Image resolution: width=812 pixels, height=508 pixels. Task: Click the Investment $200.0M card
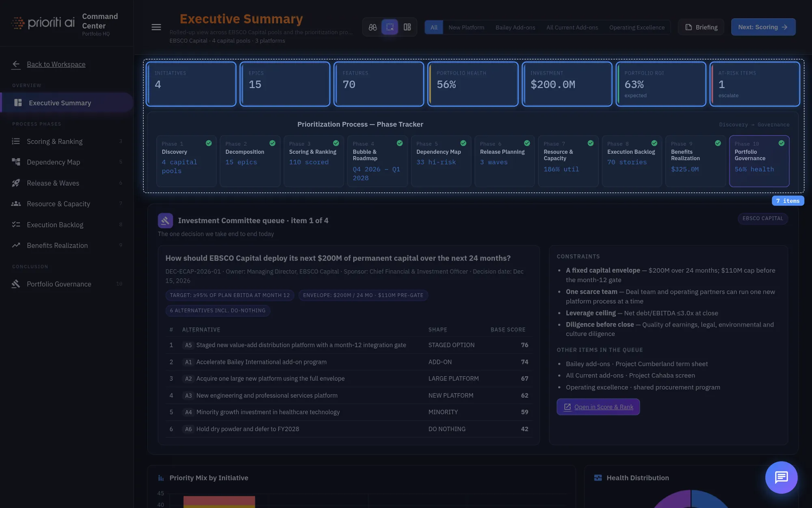point(567,84)
